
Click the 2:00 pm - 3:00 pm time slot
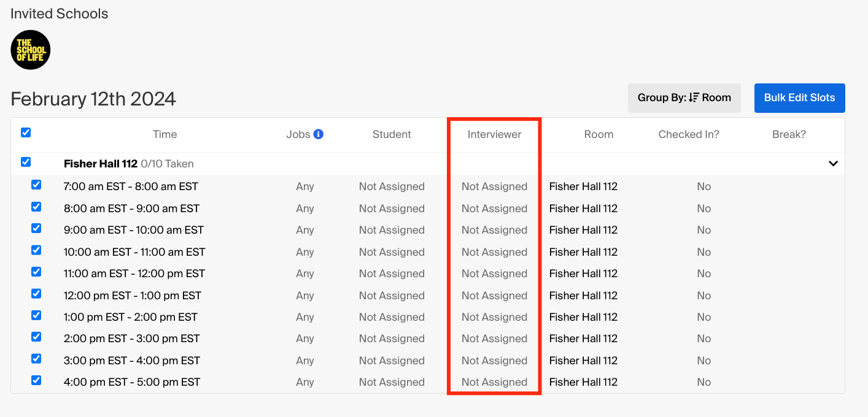[131, 339]
